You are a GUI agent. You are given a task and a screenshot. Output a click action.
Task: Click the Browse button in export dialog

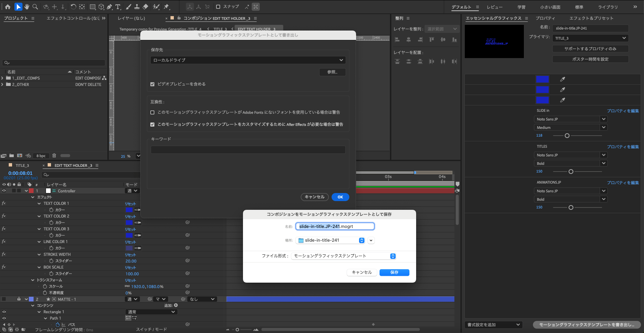[x=332, y=72]
